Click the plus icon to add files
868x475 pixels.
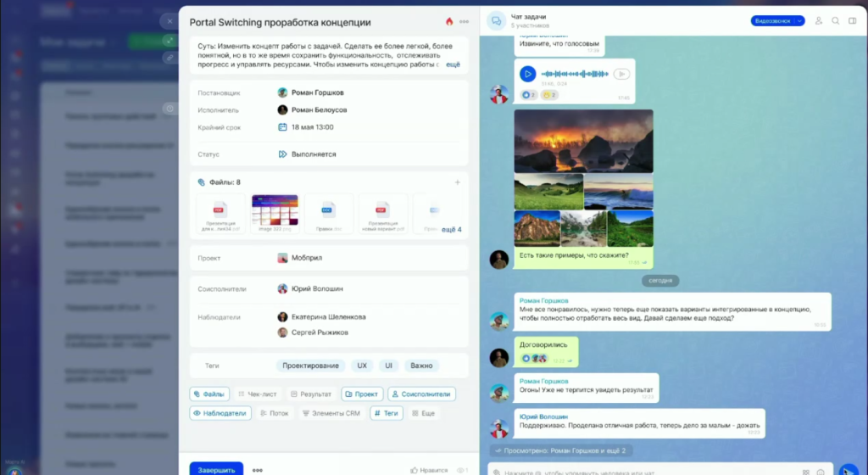(458, 182)
